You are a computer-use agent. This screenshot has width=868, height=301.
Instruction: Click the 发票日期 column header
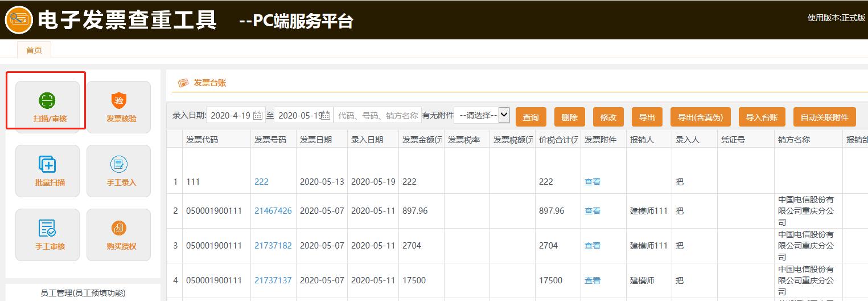pos(322,139)
